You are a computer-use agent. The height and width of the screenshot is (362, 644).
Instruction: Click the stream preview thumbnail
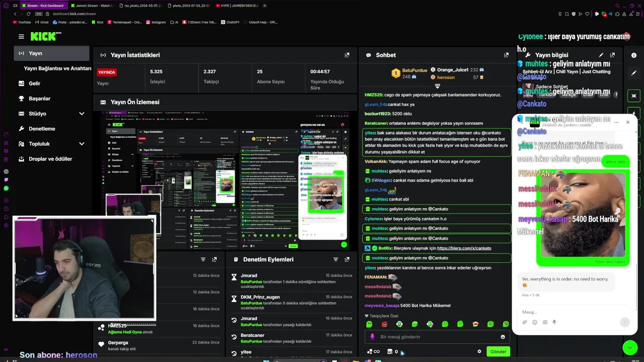pos(225,179)
